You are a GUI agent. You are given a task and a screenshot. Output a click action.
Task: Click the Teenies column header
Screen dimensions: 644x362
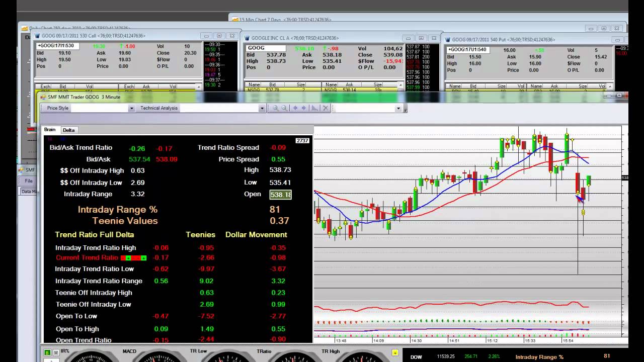pyautogui.click(x=200, y=235)
